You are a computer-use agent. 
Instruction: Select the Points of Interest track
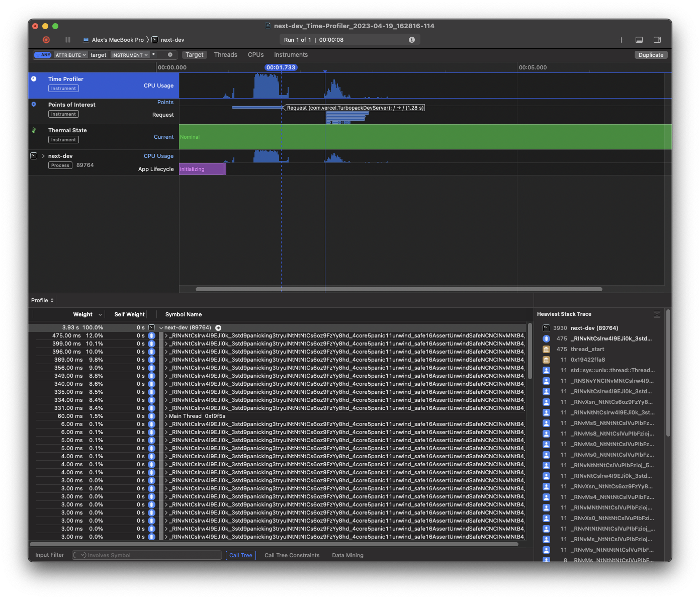point(104,111)
